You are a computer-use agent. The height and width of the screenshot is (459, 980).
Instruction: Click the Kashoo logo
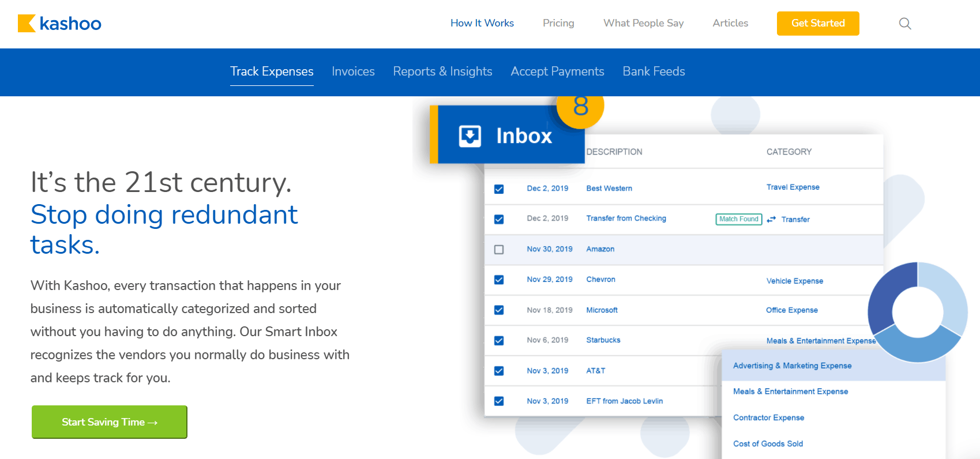click(59, 24)
